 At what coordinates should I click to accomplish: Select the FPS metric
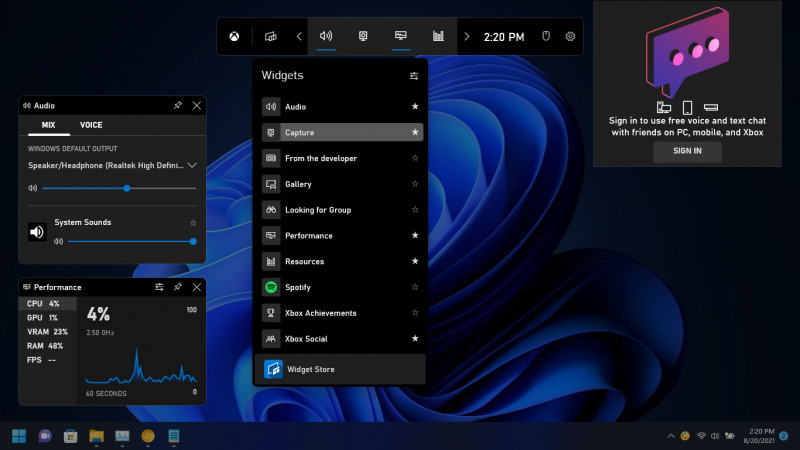point(48,360)
